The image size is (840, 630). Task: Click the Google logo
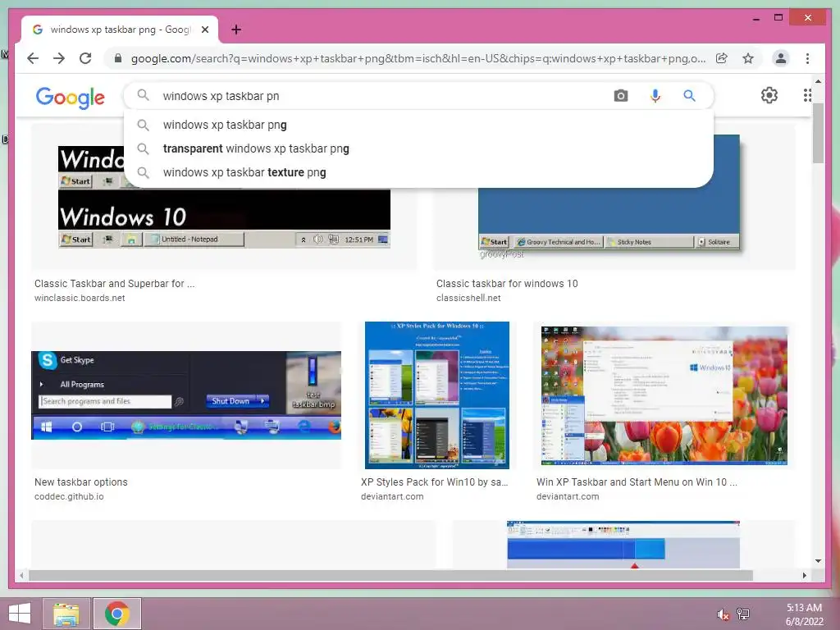pos(71,98)
